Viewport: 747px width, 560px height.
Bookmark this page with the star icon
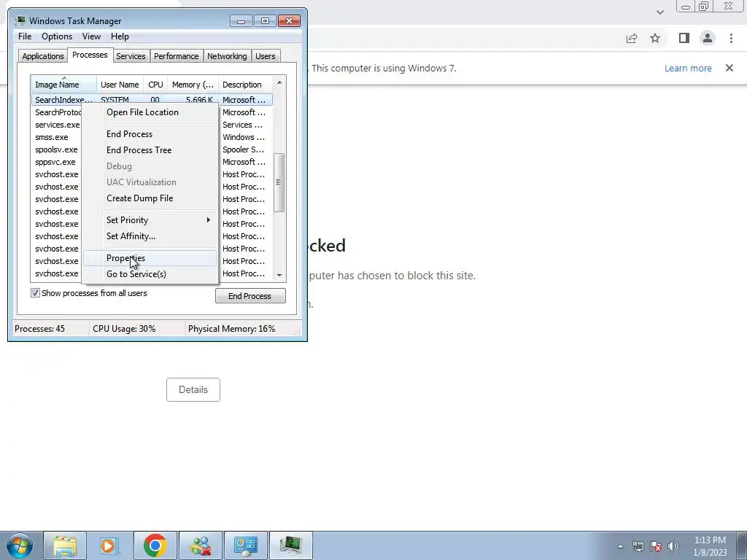click(x=655, y=39)
